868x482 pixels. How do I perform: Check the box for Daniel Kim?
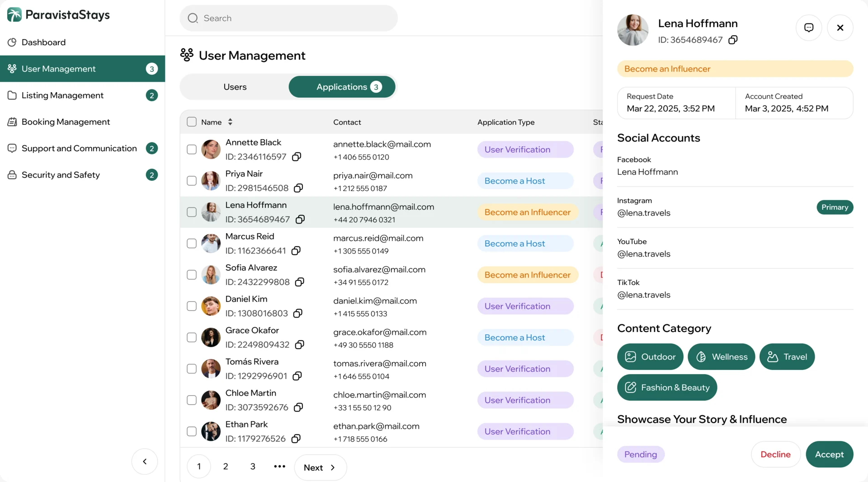[x=192, y=306]
